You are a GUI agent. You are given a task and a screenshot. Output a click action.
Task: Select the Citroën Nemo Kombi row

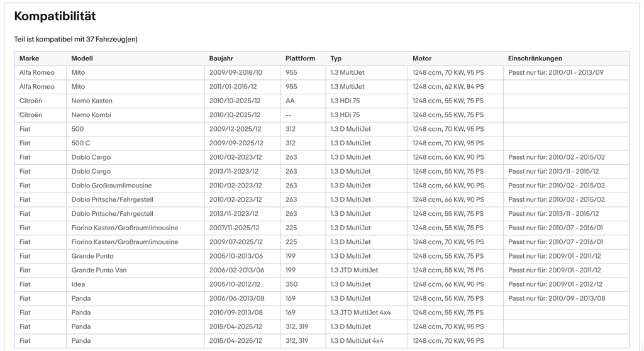321,114
